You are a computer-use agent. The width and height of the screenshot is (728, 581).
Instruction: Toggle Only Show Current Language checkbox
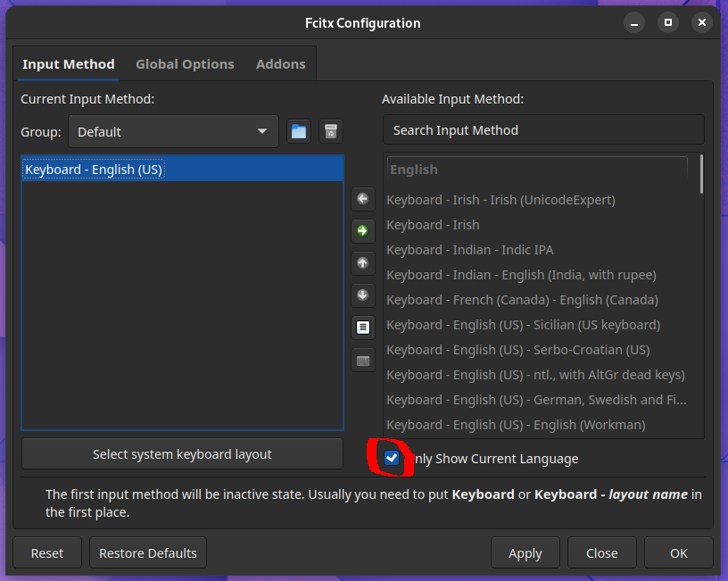coord(392,458)
